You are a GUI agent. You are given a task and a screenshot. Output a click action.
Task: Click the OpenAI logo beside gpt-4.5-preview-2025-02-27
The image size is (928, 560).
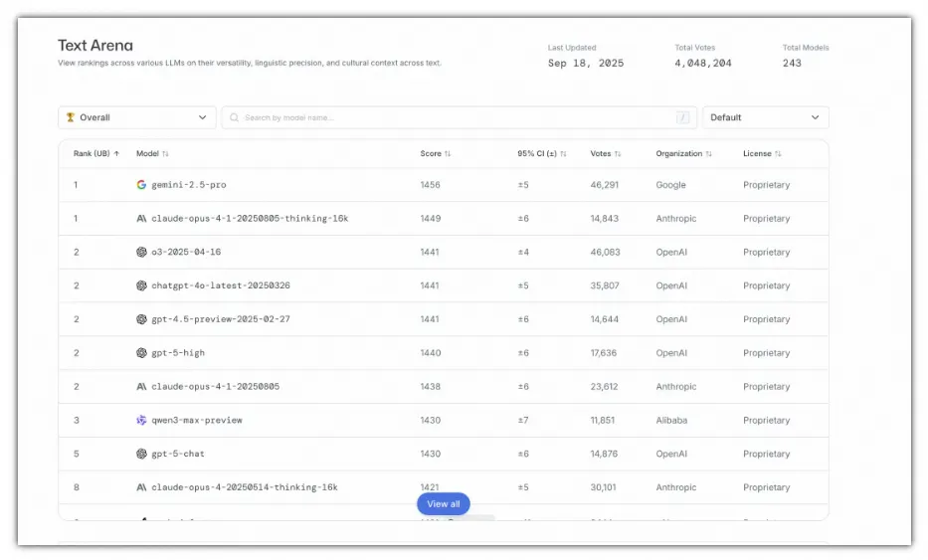141,319
